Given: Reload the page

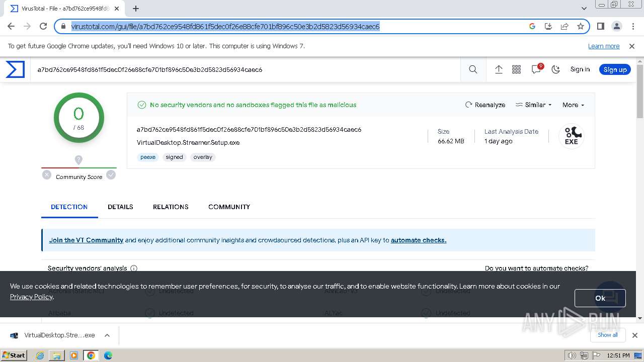Looking at the screenshot, I should 43,26.
